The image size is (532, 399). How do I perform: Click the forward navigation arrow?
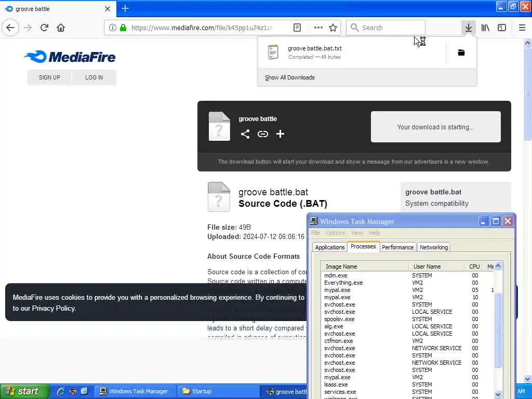pyautogui.click(x=28, y=28)
